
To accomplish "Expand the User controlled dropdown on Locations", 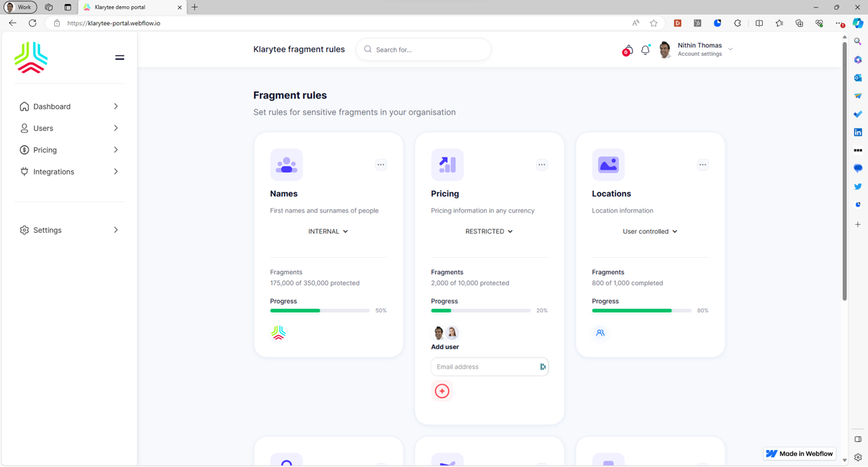I will coord(650,231).
